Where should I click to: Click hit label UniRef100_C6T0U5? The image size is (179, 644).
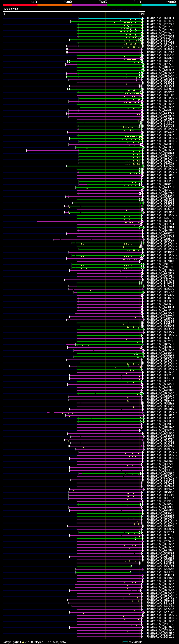[161, 34]
